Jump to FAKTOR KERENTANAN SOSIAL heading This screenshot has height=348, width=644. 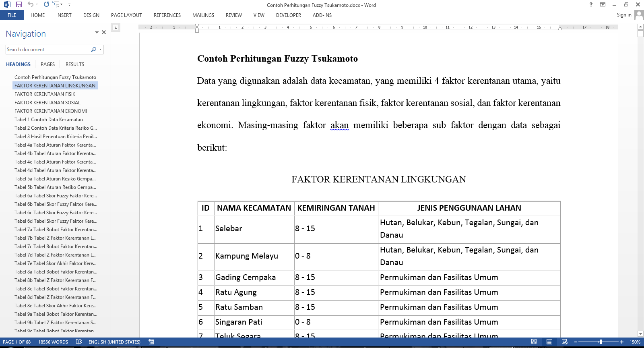[x=47, y=103]
